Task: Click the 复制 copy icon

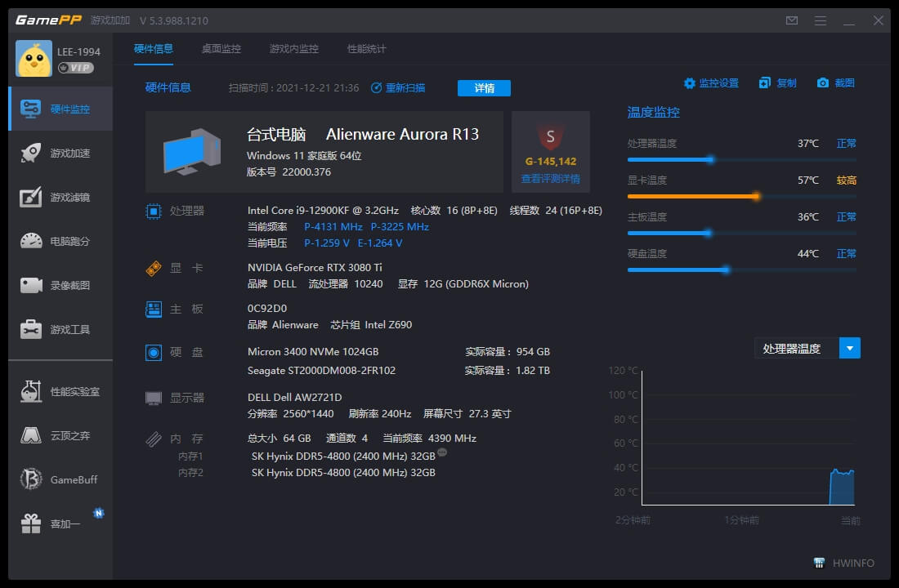Action: (765, 83)
